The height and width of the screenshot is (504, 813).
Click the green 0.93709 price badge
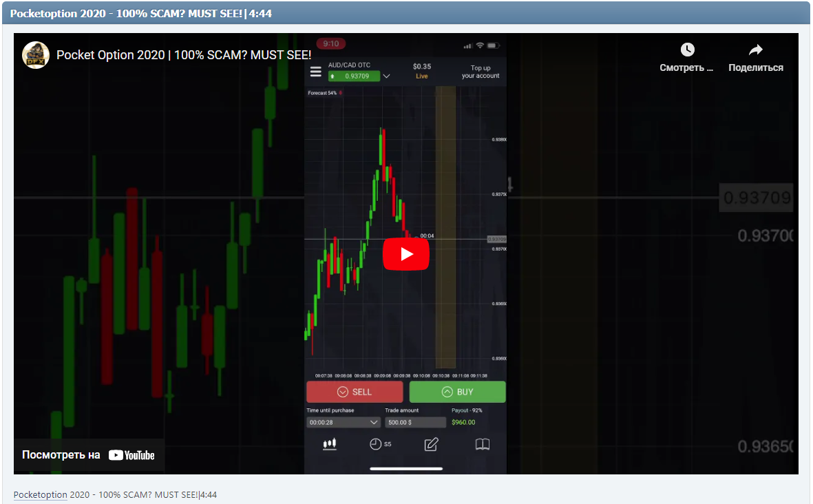(x=354, y=76)
